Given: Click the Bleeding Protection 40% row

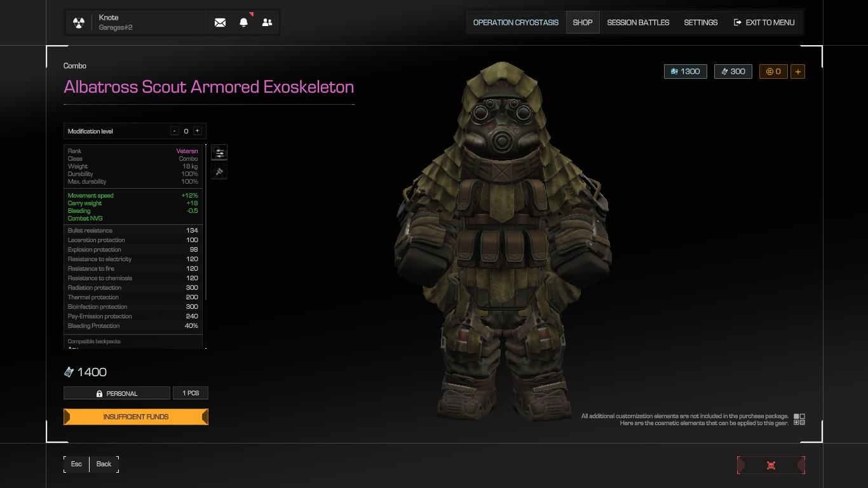Looking at the screenshot, I should tap(133, 326).
